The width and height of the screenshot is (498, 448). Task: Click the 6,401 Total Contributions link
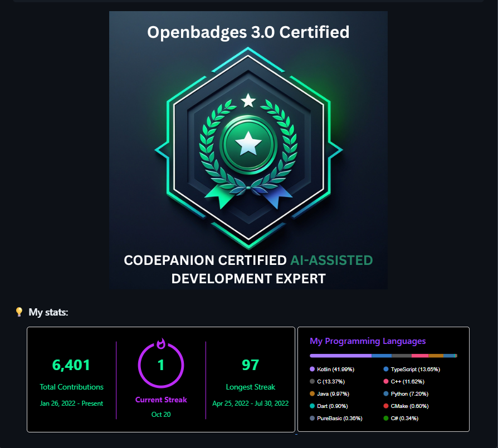pyautogui.click(x=71, y=365)
